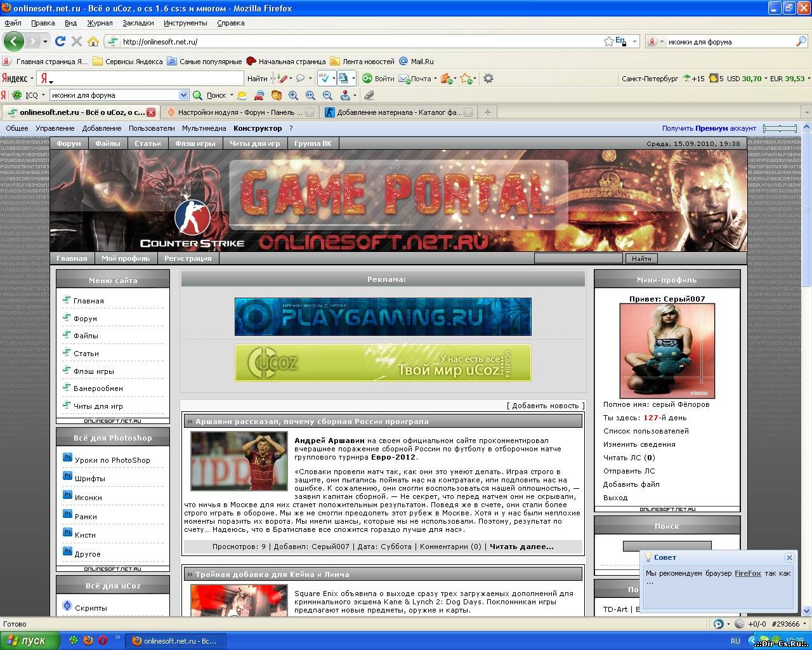Click the Добавить новость link
812x650 pixels.
point(544,405)
